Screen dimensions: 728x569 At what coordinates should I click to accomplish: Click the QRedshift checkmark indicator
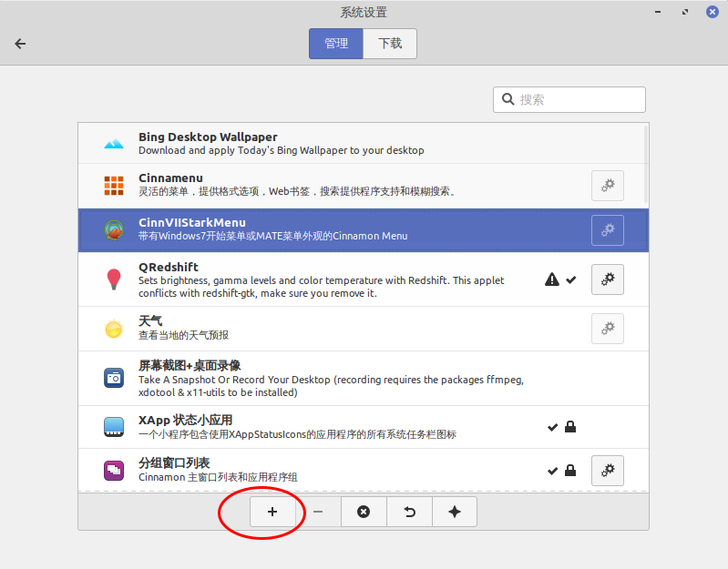click(x=571, y=279)
